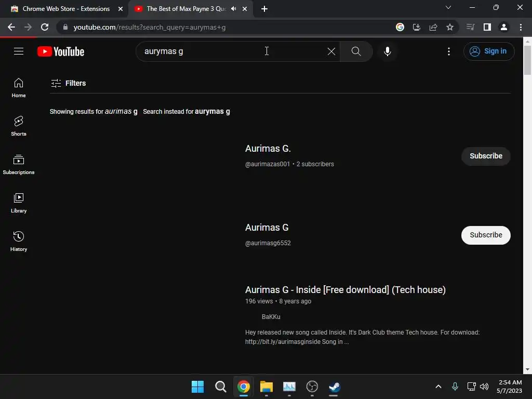Go forward in browser
This screenshot has height=399, width=532.
28,27
